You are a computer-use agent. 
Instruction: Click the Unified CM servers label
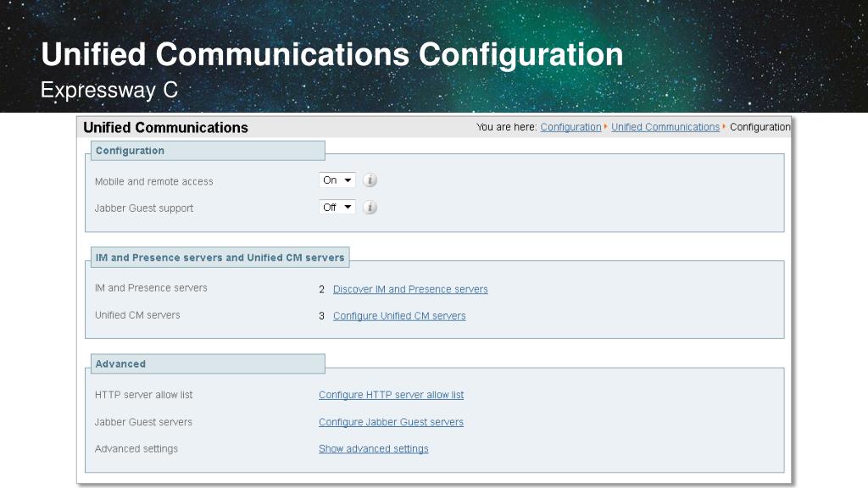137,315
